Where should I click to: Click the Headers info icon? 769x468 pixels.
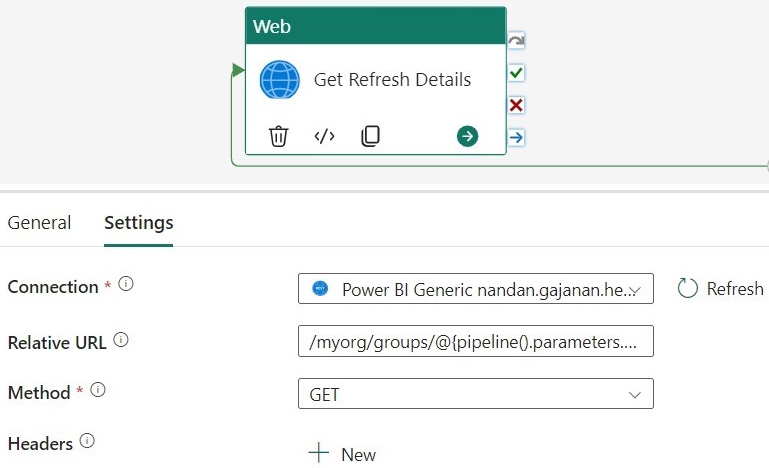[x=87, y=441]
